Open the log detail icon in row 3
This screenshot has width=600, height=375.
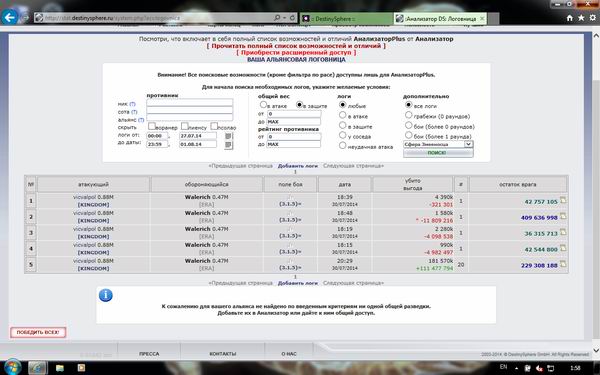[563, 232]
